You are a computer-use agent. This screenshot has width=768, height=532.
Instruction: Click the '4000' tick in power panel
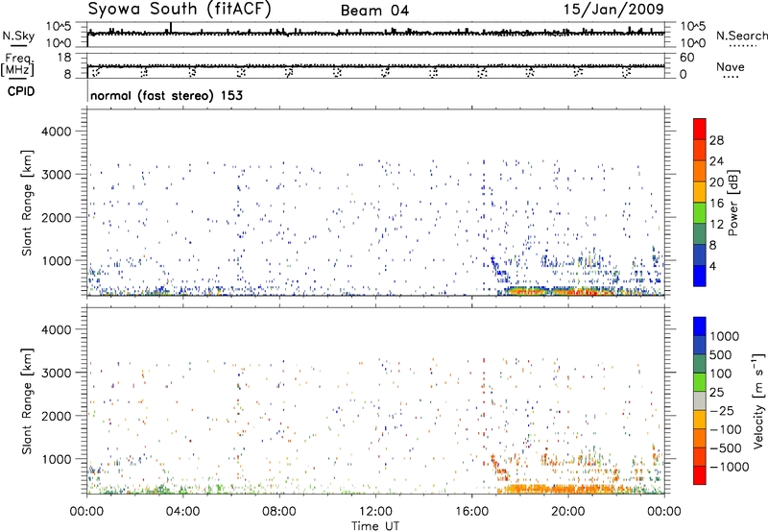coord(57,132)
